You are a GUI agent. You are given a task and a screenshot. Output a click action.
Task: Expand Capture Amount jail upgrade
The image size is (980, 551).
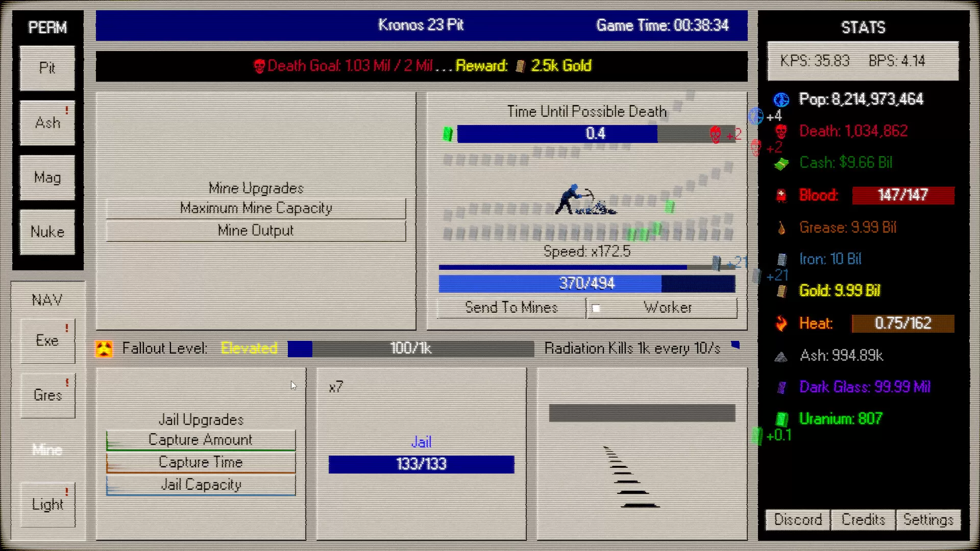pyautogui.click(x=201, y=440)
